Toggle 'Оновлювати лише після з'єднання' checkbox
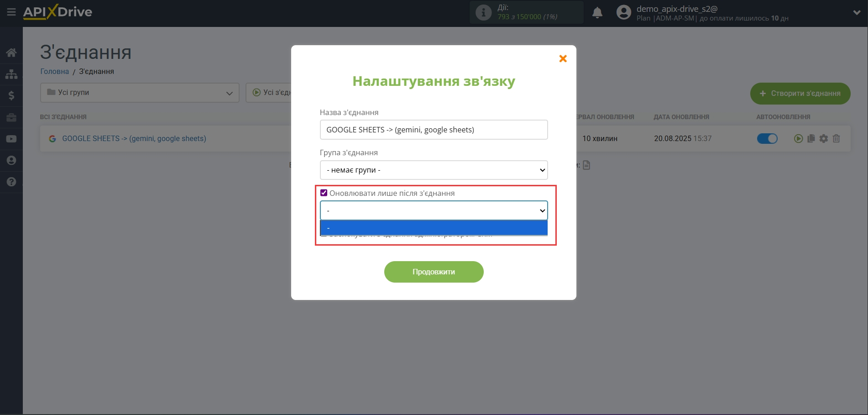868x415 pixels. (324, 193)
